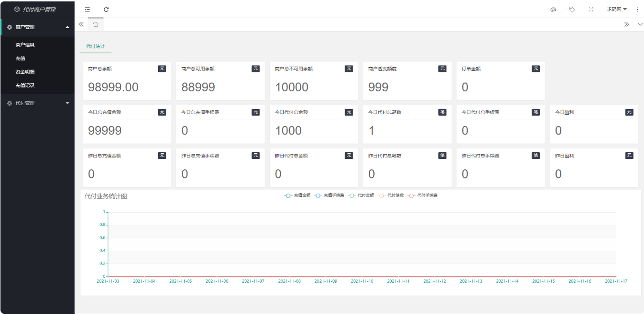
Task: Click the tag note icon in header
Action: (x=572, y=10)
